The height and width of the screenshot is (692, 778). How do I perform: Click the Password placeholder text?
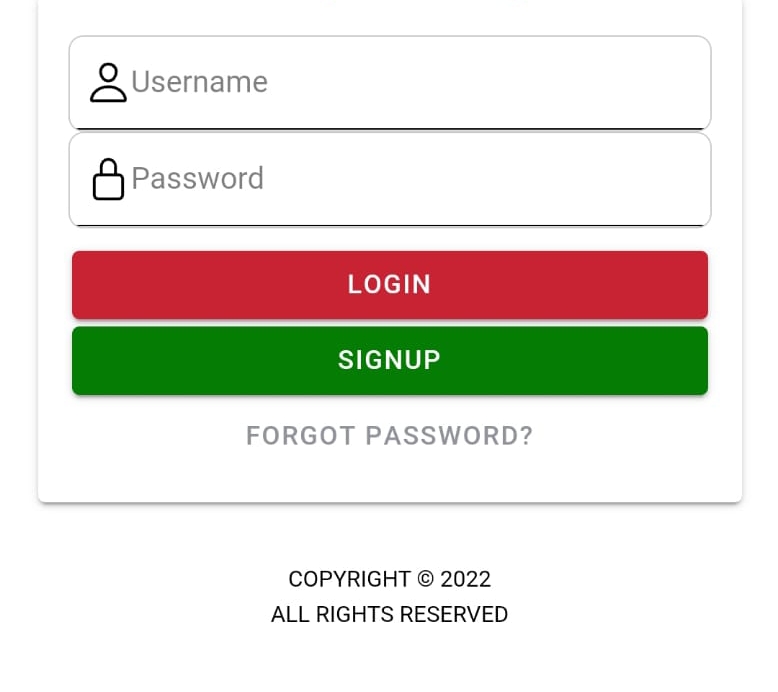tap(197, 179)
